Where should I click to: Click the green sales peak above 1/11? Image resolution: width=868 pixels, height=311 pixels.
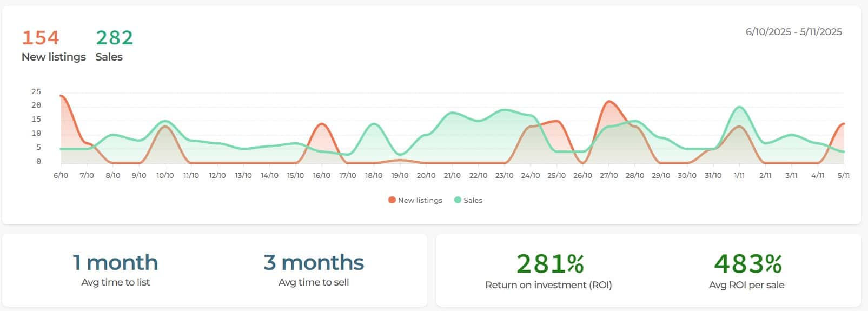point(739,107)
